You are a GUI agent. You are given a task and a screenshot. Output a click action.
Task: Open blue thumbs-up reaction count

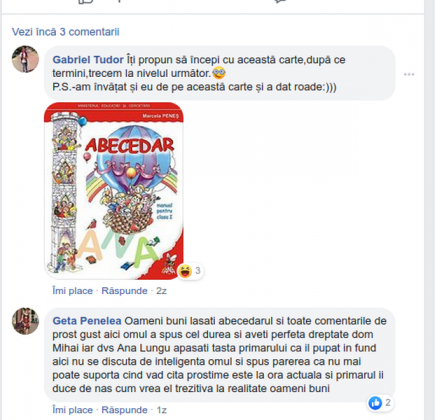(x=380, y=403)
